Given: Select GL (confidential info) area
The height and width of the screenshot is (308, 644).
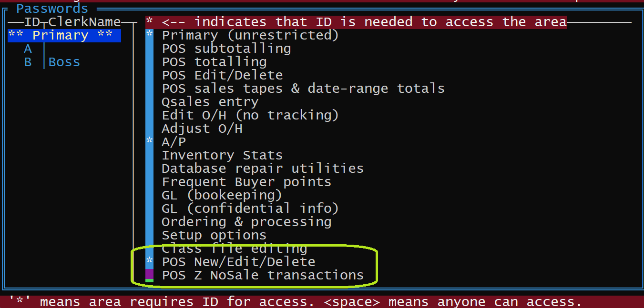Looking at the screenshot, I should point(250,209).
